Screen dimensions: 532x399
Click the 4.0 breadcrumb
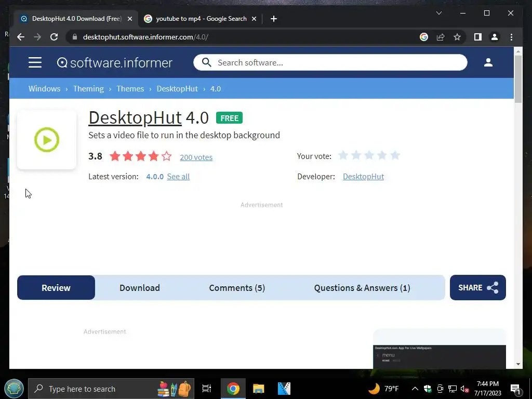pos(216,88)
